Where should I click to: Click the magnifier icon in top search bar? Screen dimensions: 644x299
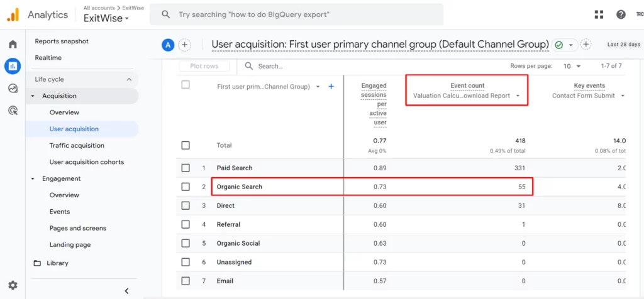(x=166, y=14)
